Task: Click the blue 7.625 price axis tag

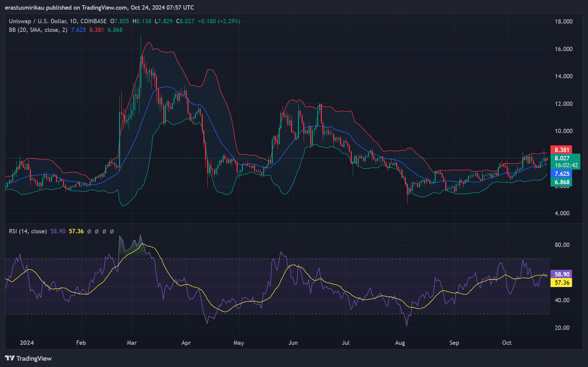Action: click(561, 174)
